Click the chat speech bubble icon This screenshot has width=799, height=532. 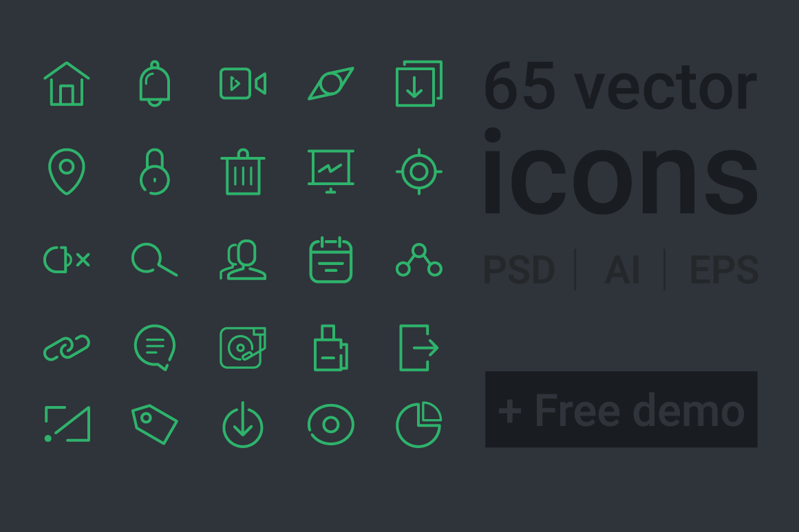point(155,348)
